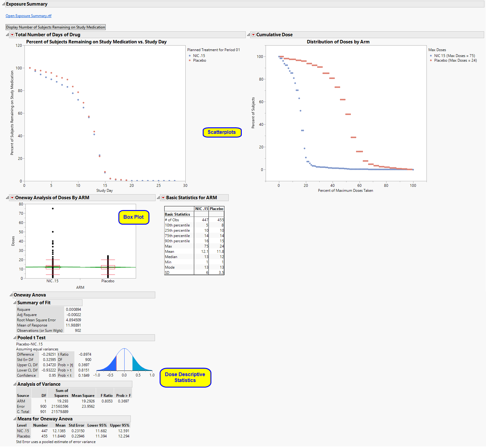
Task: Collapse the Oneway Anova section
Action: tap(11, 295)
